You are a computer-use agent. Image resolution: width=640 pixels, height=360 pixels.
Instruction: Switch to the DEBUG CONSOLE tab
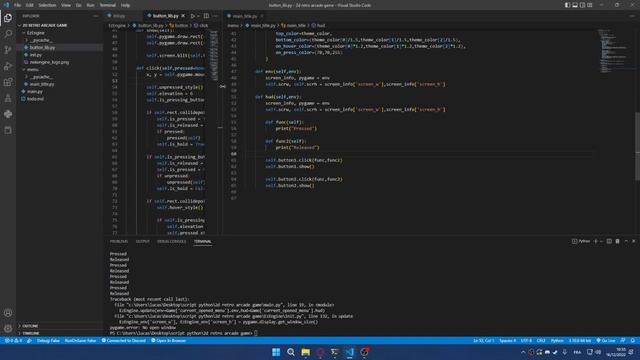pos(171,241)
